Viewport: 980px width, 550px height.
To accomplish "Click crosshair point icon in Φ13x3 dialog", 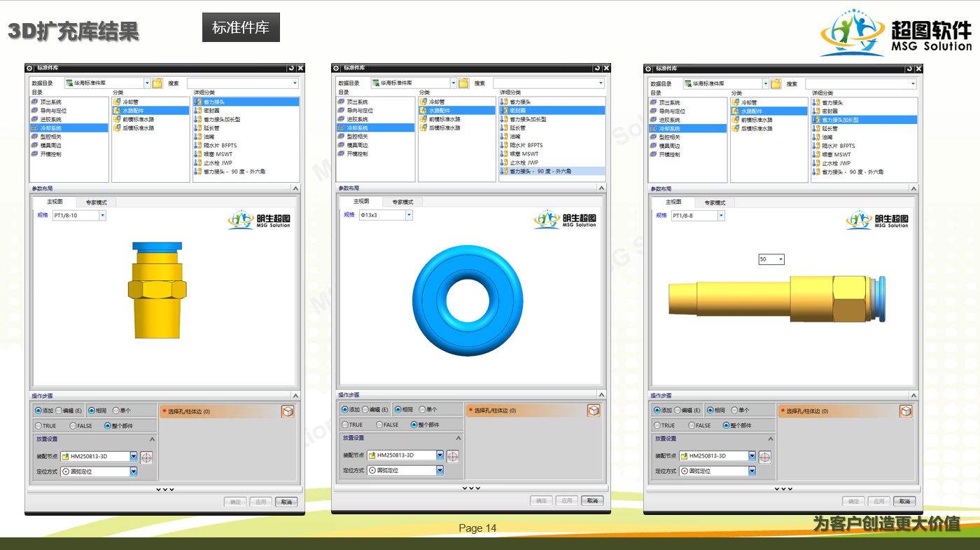I will coord(453,457).
